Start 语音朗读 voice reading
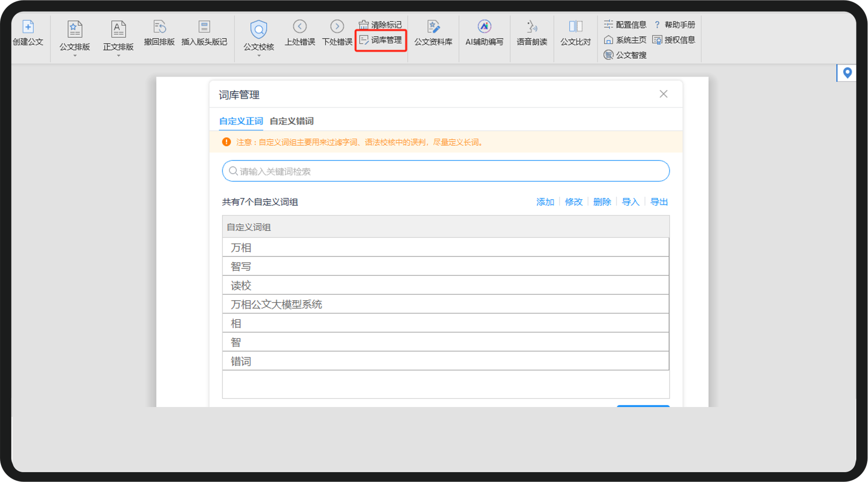Viewport: 868px width, 482px height. pyautogui.click(x=532, y=33)
